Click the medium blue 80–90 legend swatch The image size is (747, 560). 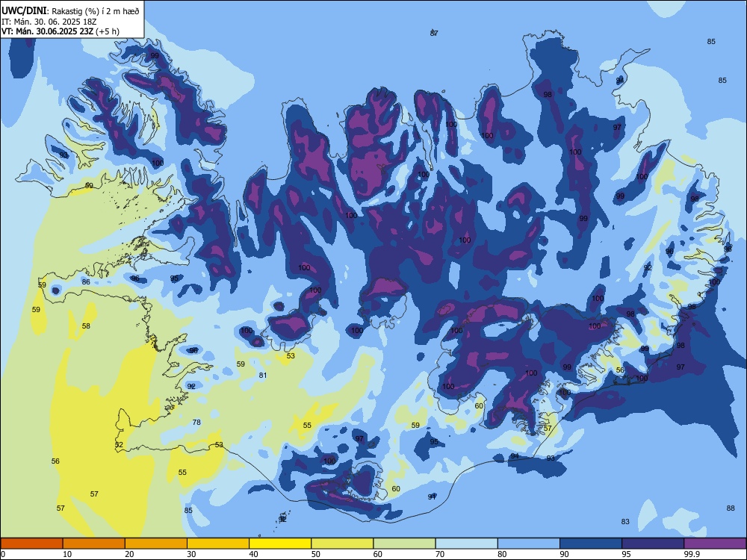[529, 544]
